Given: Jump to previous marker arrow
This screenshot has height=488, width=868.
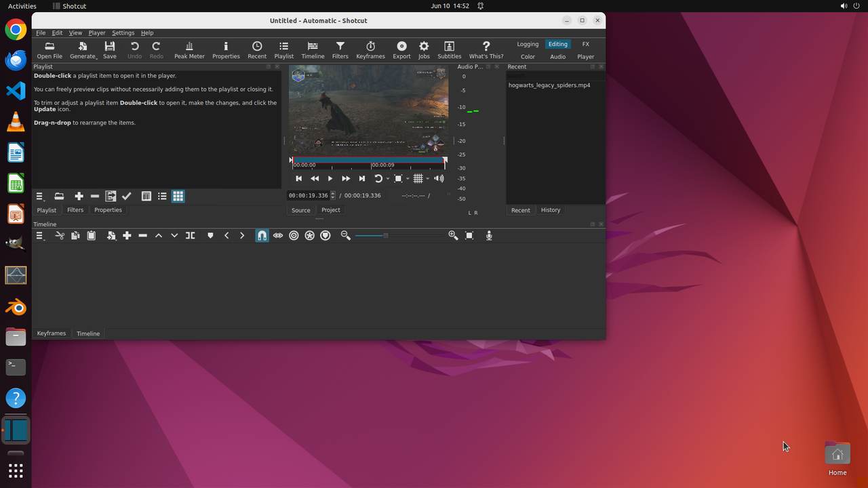Looking at the screenshot, I should (226, 235).
